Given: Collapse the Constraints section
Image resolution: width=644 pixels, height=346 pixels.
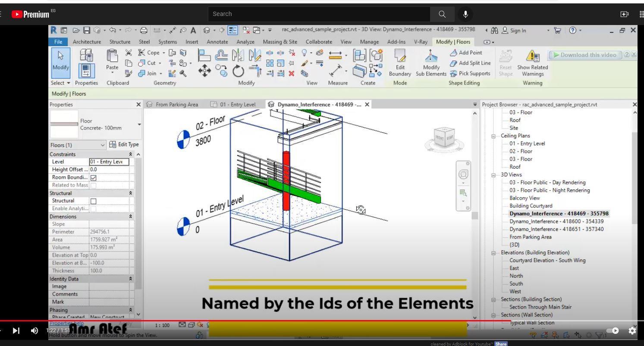Looking at the screenshot, I should (x=130, y=154).
